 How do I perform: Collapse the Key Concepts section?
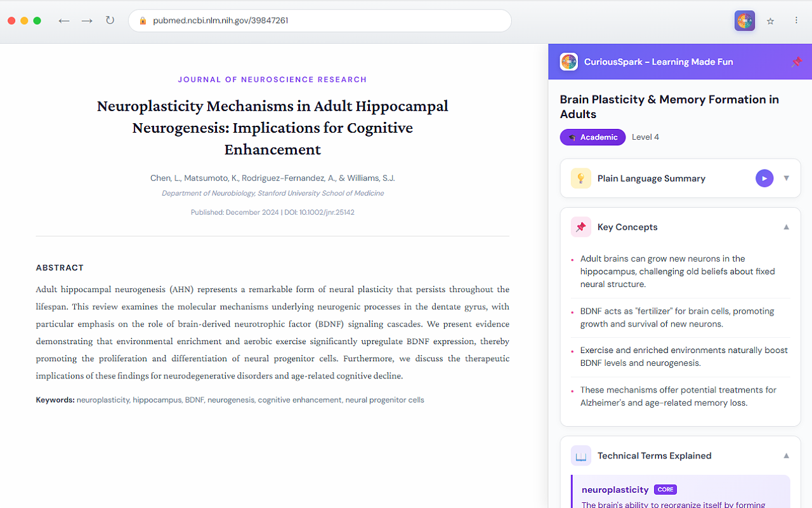[x=786, y=227]
